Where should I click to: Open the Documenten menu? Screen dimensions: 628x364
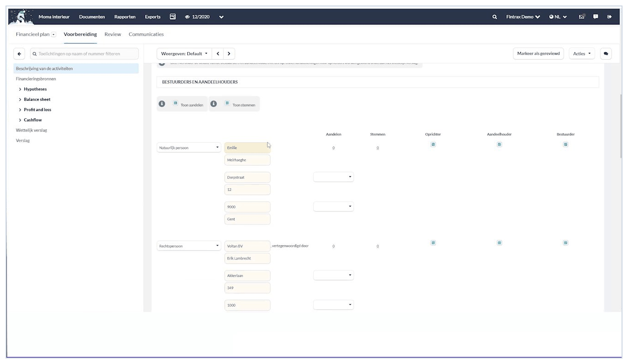coord(92,17)
